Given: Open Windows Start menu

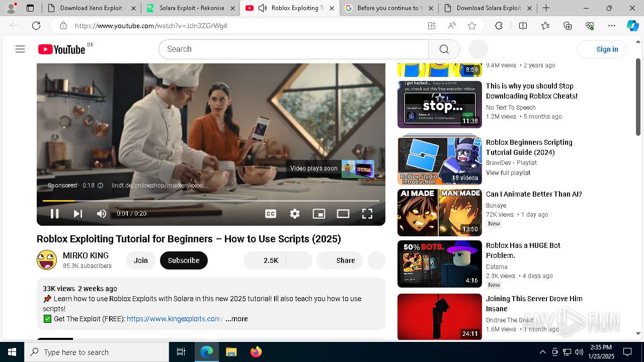Looking at the screenshot, I should pyautogui.click(x=12, y=352).
